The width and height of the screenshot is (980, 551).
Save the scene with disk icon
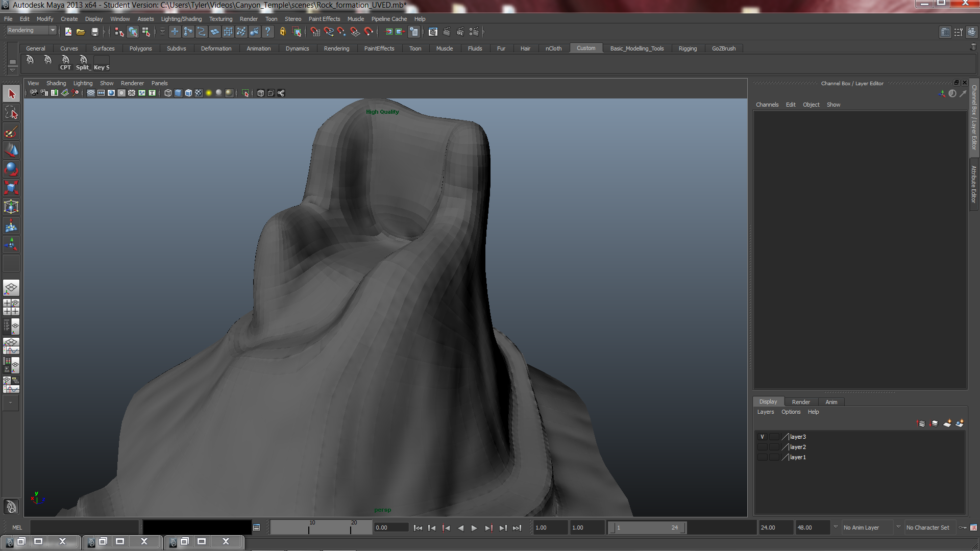94,32
